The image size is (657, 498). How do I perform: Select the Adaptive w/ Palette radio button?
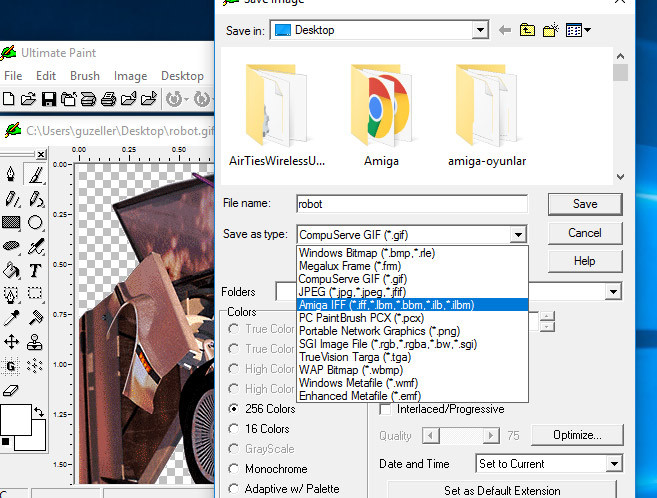tap(234, 488)
